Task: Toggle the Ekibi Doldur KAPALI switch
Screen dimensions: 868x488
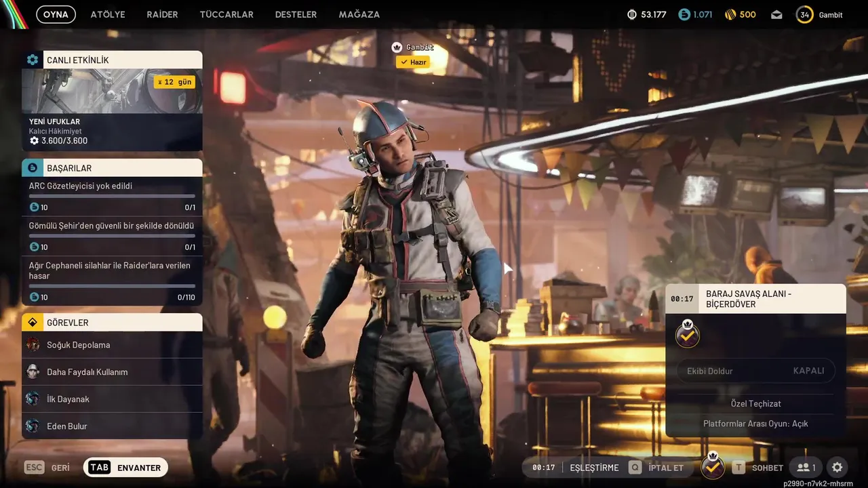Action: [756, 371]
